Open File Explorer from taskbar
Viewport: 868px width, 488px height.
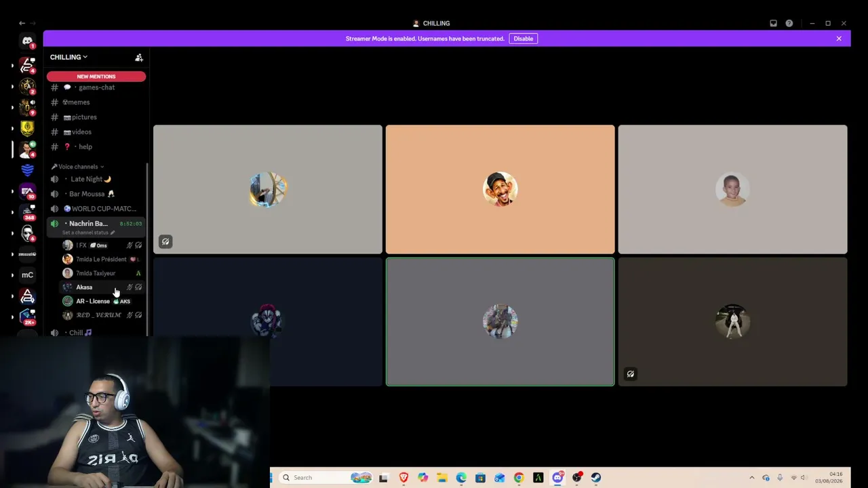pos(441,478)
